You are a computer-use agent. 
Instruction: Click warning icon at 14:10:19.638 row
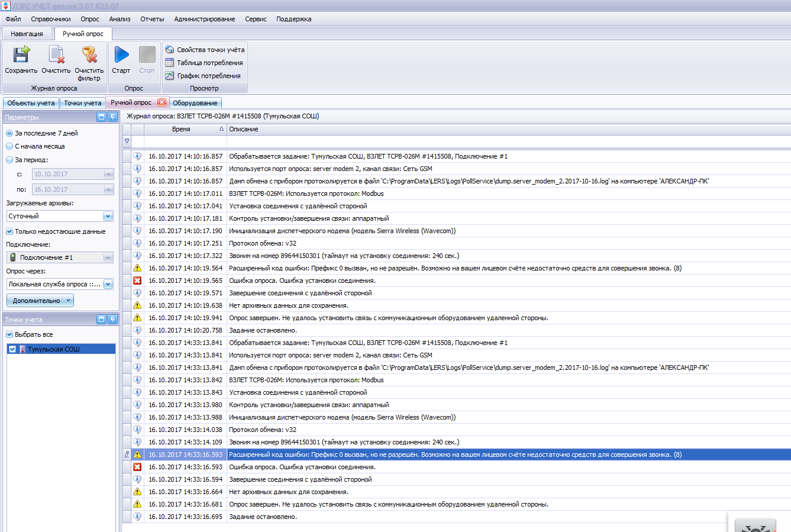click(137, 305)
